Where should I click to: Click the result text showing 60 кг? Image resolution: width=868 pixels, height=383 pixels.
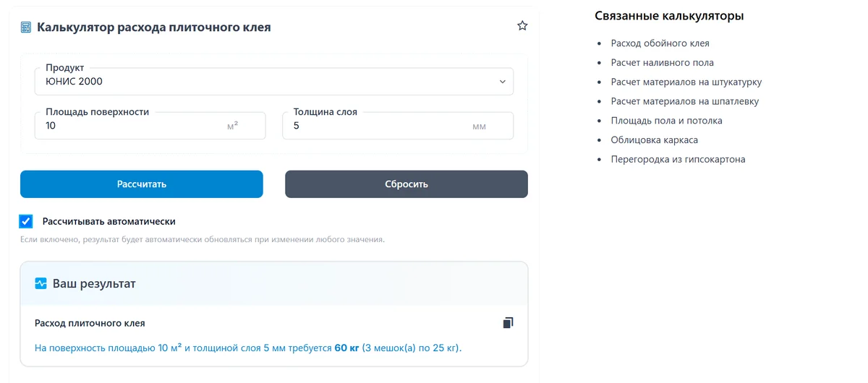346,348
